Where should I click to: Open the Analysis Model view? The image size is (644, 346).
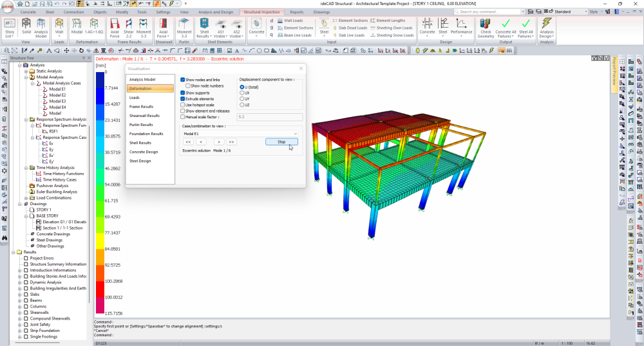[41, 26]
